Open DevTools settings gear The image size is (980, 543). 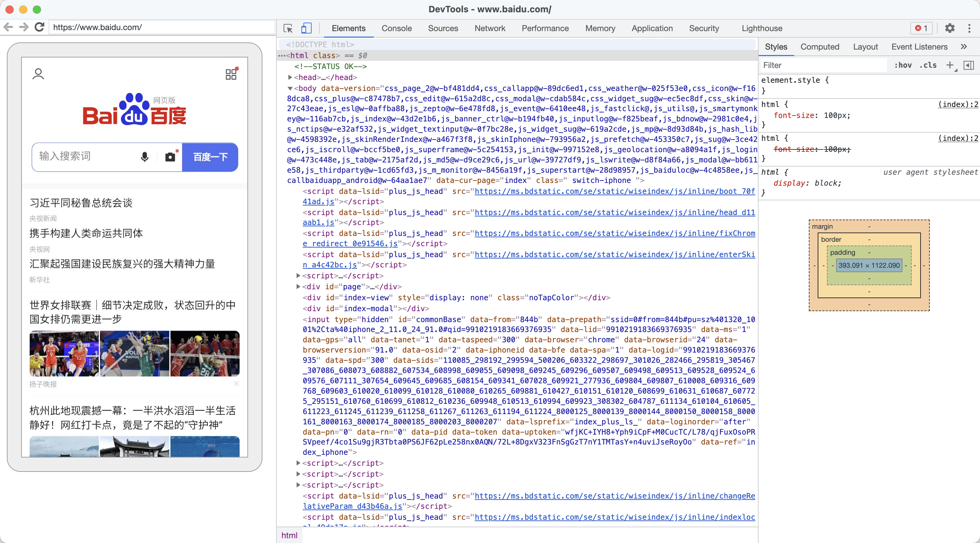950,28
